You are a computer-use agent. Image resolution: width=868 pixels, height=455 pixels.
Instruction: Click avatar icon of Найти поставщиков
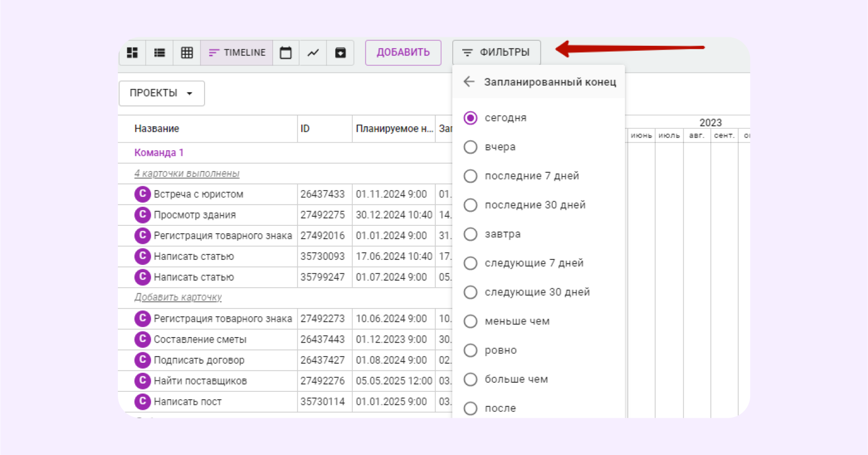pyautogui.click(x=143, y=381)
